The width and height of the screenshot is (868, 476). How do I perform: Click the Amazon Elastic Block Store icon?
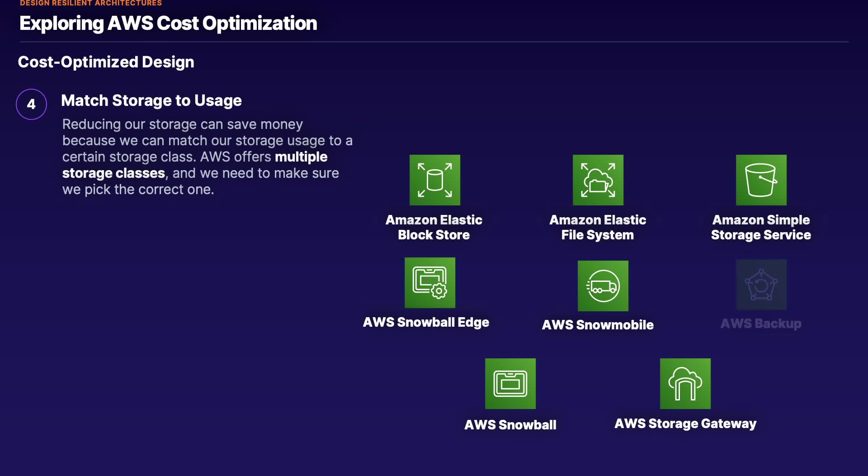point(434,180)
